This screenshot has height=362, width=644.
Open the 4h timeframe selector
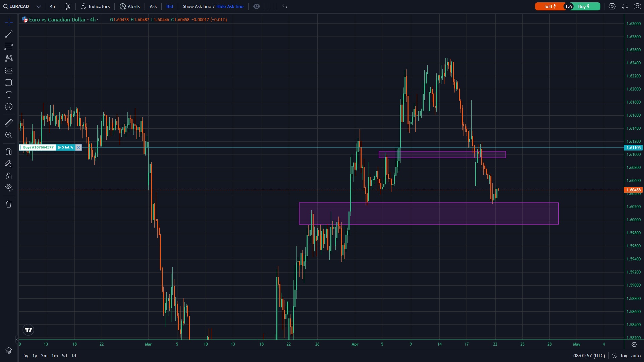pyautogui.click(x=52, y=6)
